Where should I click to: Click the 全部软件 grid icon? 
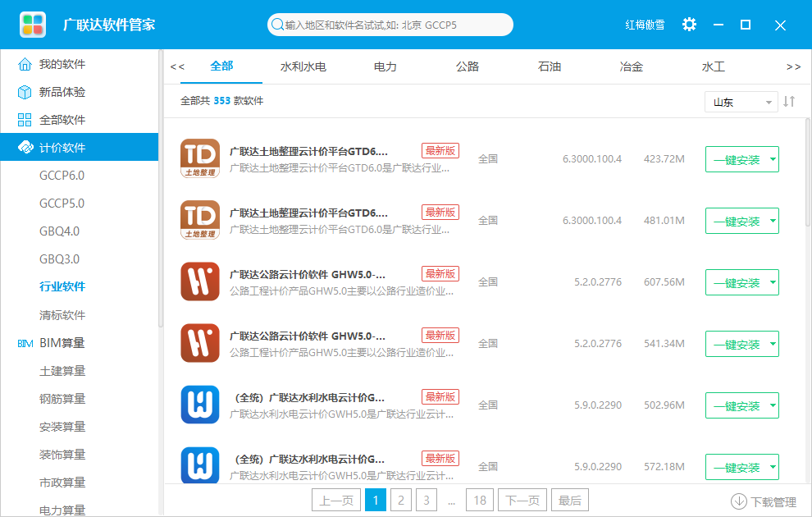[x=25, y=120]
